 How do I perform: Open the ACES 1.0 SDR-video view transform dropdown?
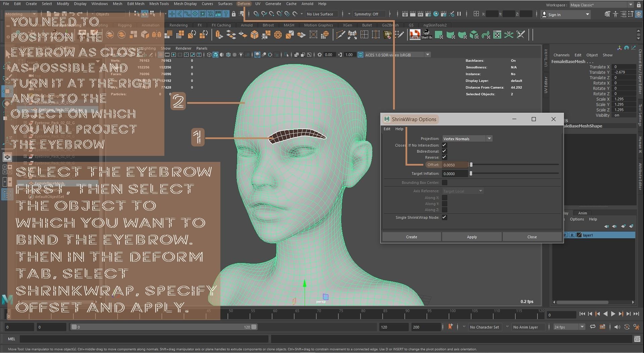397,55
